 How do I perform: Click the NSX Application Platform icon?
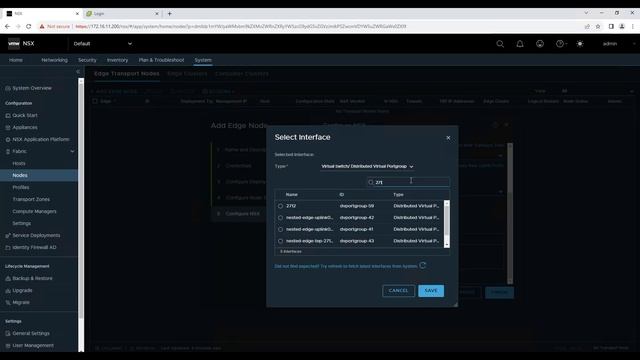8,140
